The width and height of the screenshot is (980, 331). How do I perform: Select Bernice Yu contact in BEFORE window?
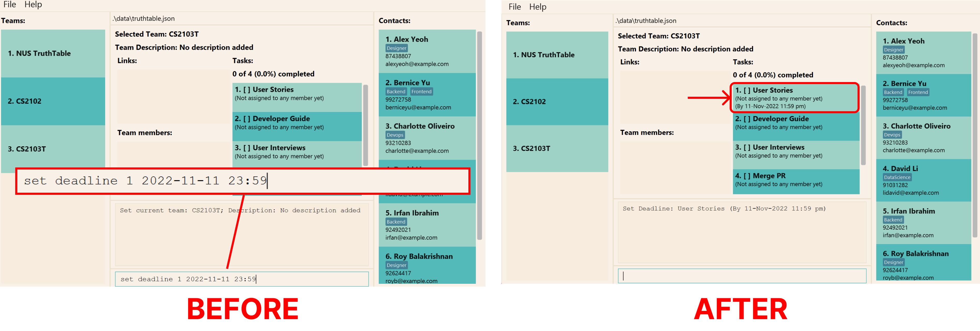427,95
